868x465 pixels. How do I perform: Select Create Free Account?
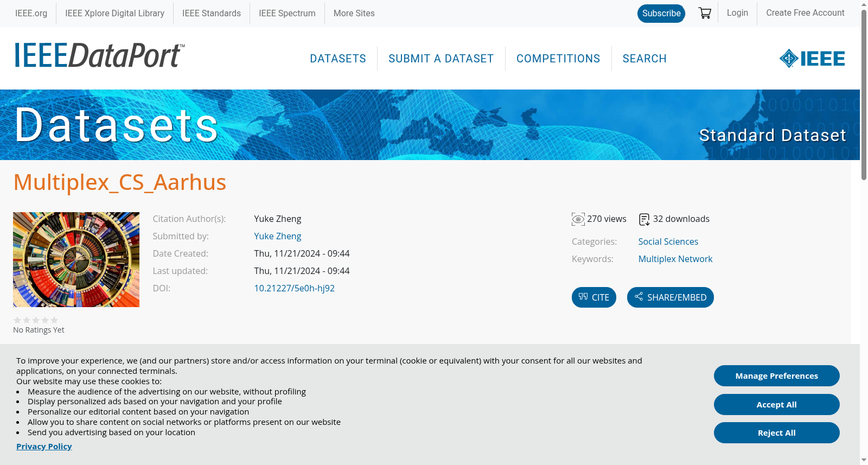805,12
